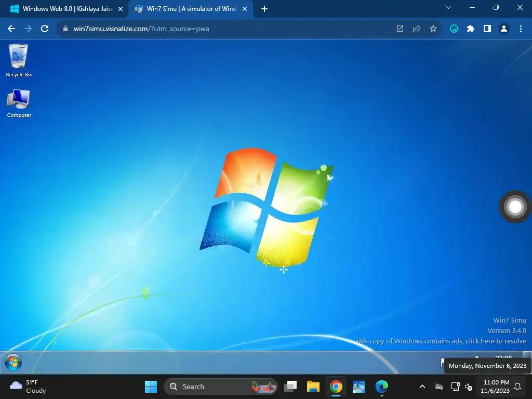View site information lock icon
The width and height of the screenshot is (532, 399).
[x=65, y=29]
